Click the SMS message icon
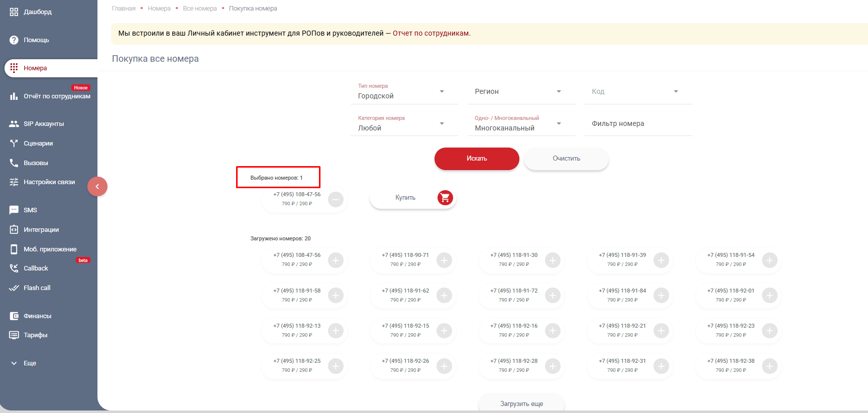Screen dimensions: 868x413 pyautogui.click(x=14, y=210)
